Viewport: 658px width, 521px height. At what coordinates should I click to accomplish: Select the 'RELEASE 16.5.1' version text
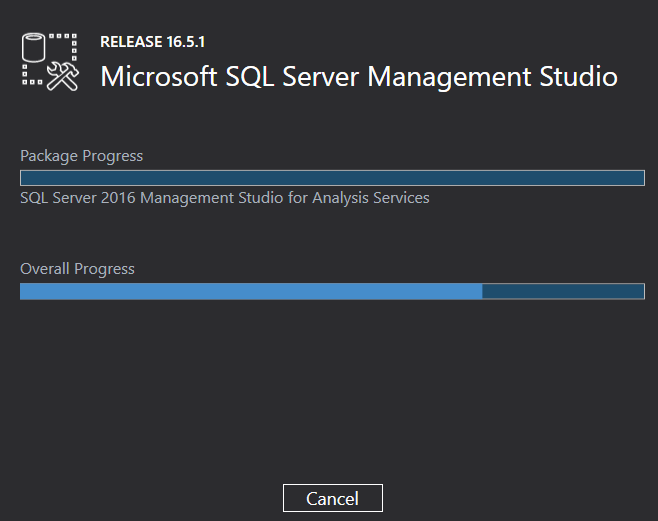click(x=153, y=42)
